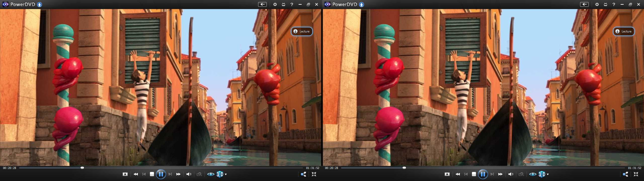Click the back arrow button in left title bar
This screenshot has width=644, height=181.
point(262,4)
